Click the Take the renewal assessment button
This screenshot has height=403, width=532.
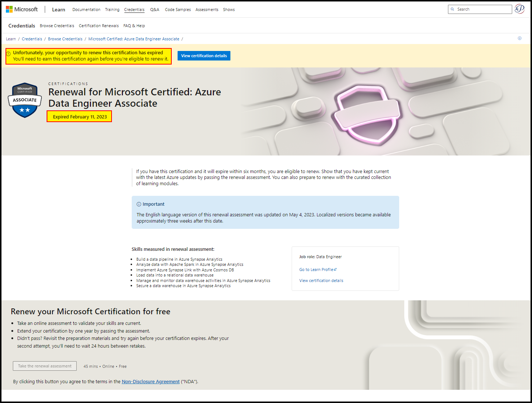pos(45,366)
